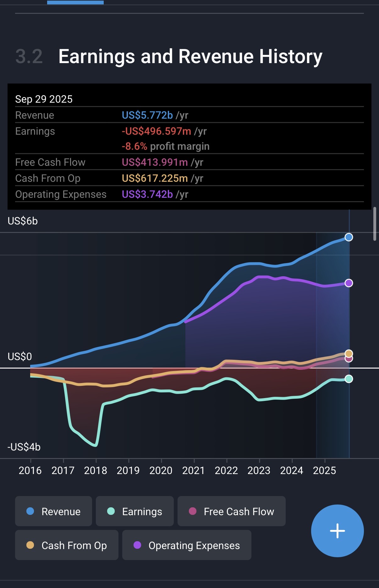Select the teal Earnings endpoint marker

tap(349, 379)
